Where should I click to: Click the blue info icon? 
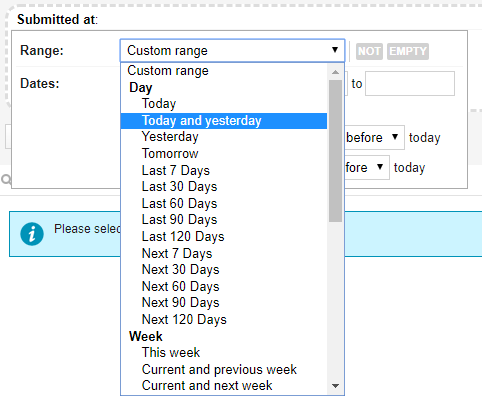pyautogui.click(x=32, y=234)
